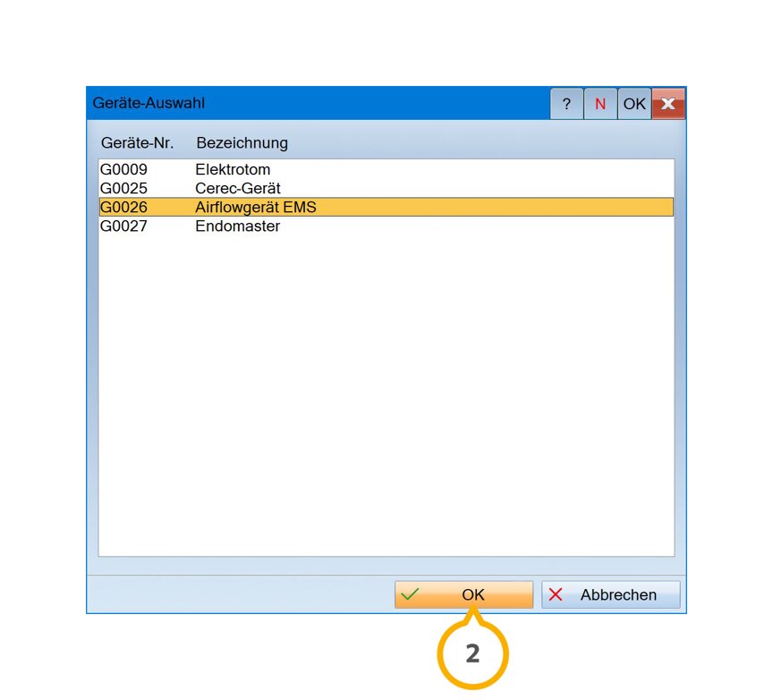Select the Airflowgerät EMS device name
This screenshot has height=700, width=773.
point(256,207)
